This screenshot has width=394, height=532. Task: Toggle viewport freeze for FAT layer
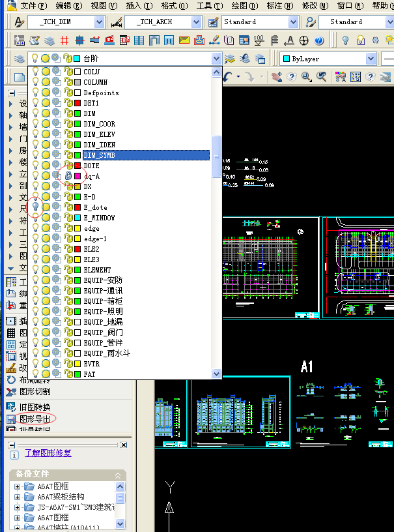click(x=57, y=374)
